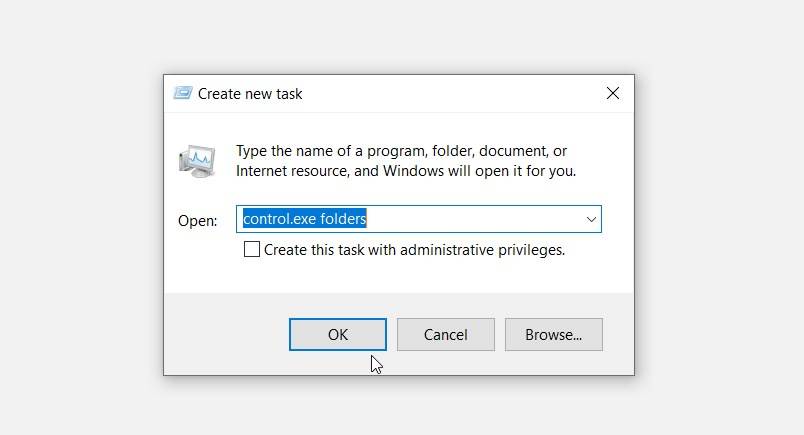The width and height of the screenshot is (804, 435).
Task: Expand the Open field dropdown arrow
Action: pos(591,220)
